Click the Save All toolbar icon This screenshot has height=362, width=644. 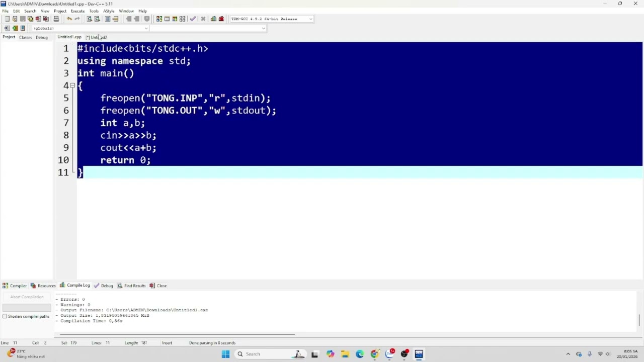click(30, 19)
